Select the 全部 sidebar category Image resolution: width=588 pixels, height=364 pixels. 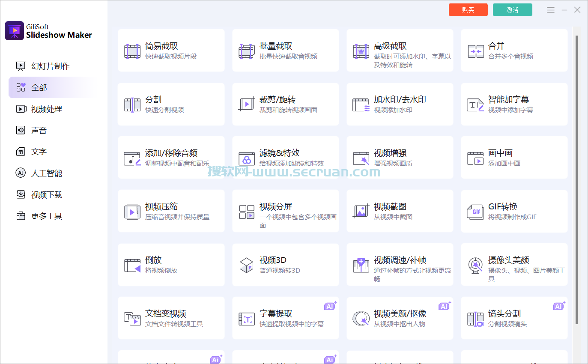click(x=54, y=87)
